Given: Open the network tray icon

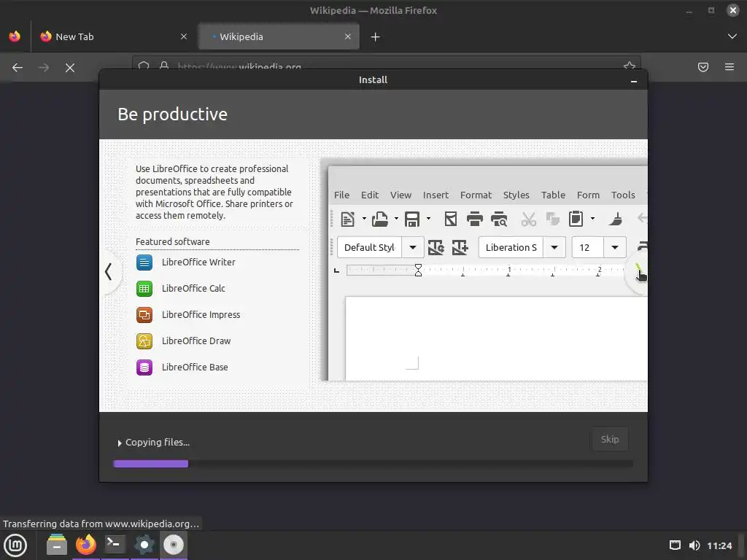Looking at the screenshot, I should coord(675,545).
